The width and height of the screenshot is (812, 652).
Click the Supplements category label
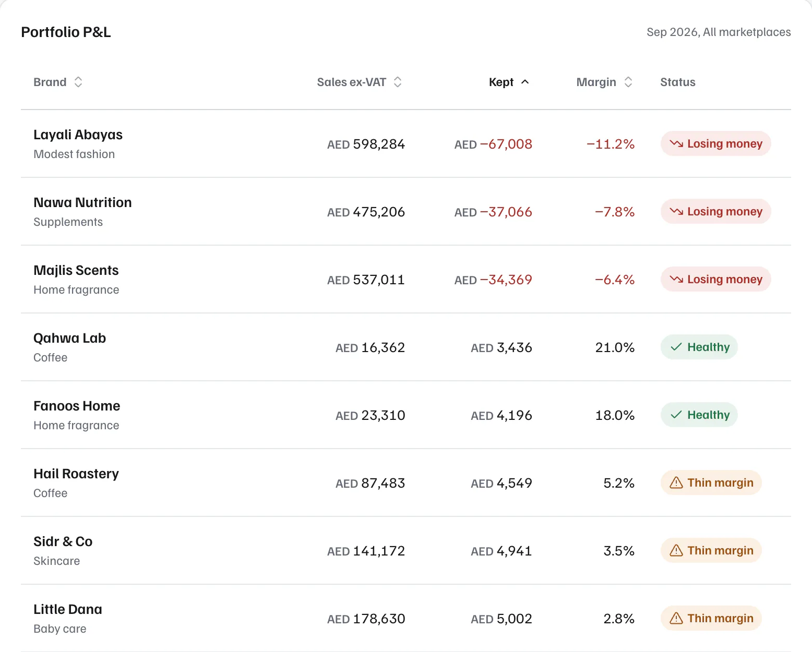coord(68,222)
